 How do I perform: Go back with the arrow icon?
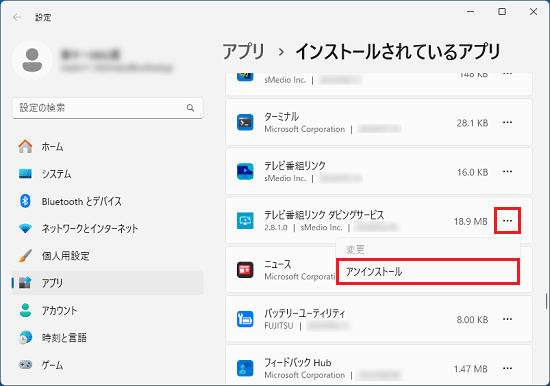(x=17, y=17)
